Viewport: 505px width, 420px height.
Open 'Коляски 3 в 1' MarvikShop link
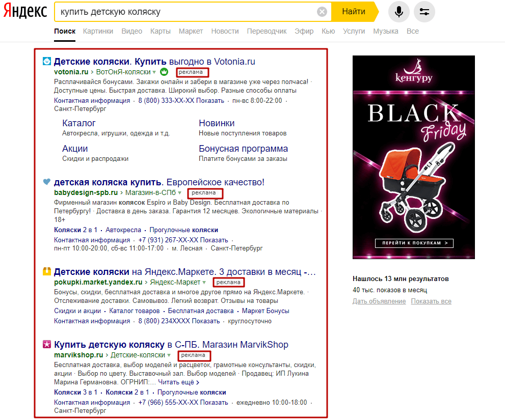76,392
